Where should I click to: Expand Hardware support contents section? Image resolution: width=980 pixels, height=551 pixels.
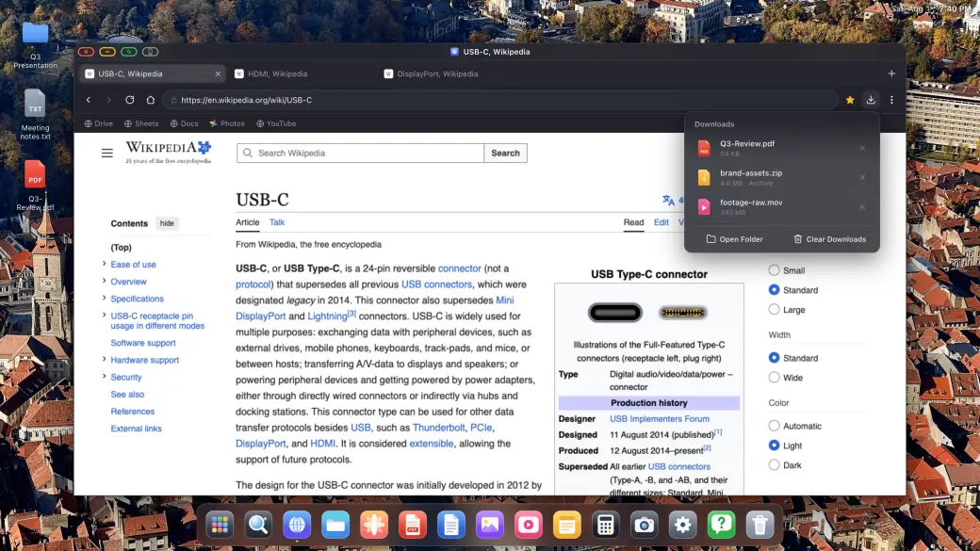pyautogui.click(x=104, y=359)
